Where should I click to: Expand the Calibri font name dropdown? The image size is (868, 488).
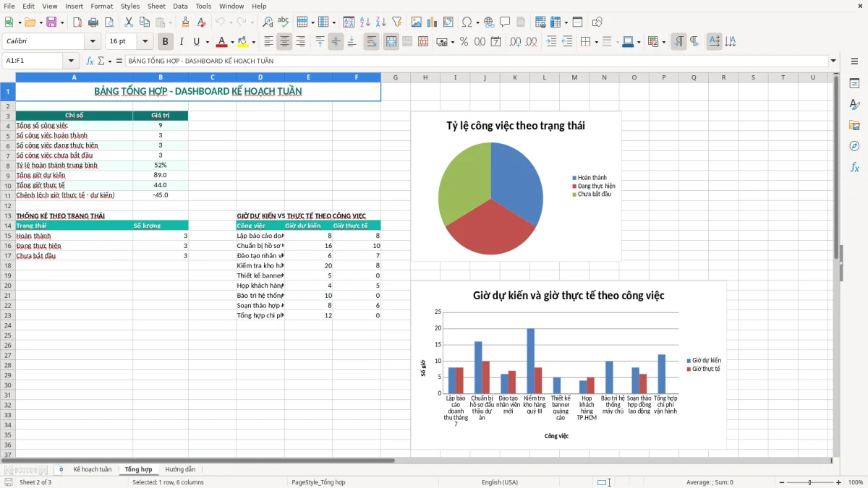click(93, 42)
